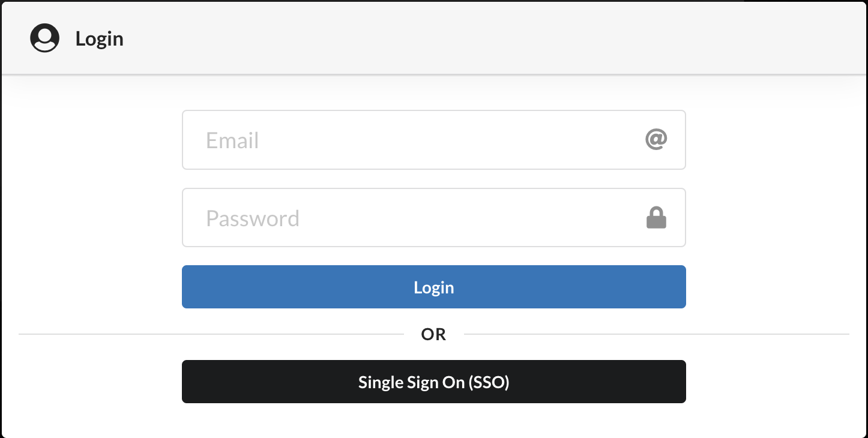
Task: Click empty space below the SSO button
Action: pyautogui.click(x=433, y=421)
